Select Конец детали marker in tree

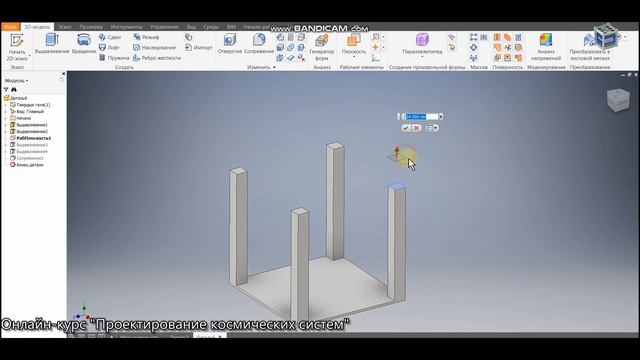(27, 165)
